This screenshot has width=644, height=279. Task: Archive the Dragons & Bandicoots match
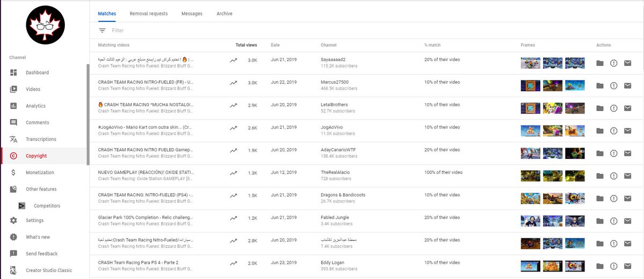click(600, 198)
